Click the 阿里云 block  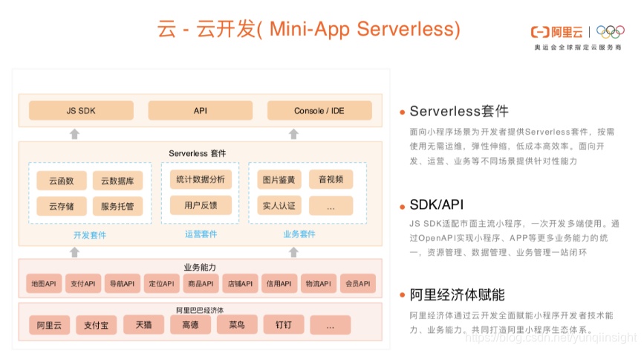[49, 325]
